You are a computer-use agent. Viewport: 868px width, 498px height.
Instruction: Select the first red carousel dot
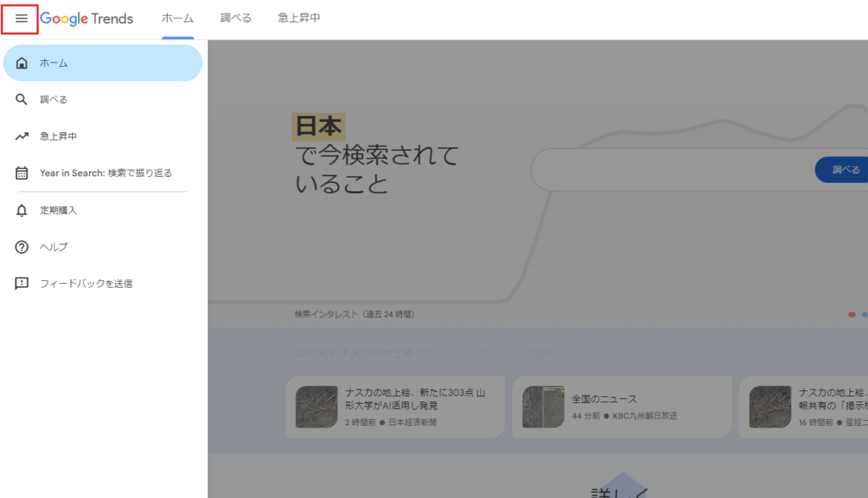851,314
